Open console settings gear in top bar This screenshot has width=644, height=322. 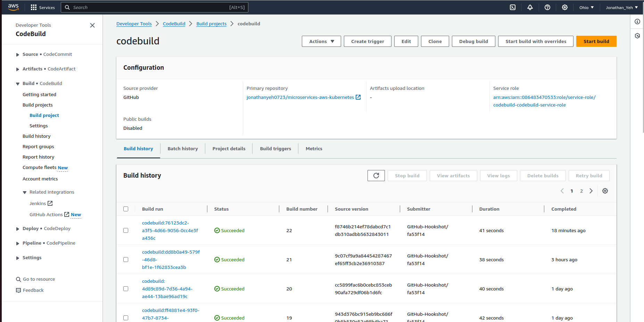565,7
